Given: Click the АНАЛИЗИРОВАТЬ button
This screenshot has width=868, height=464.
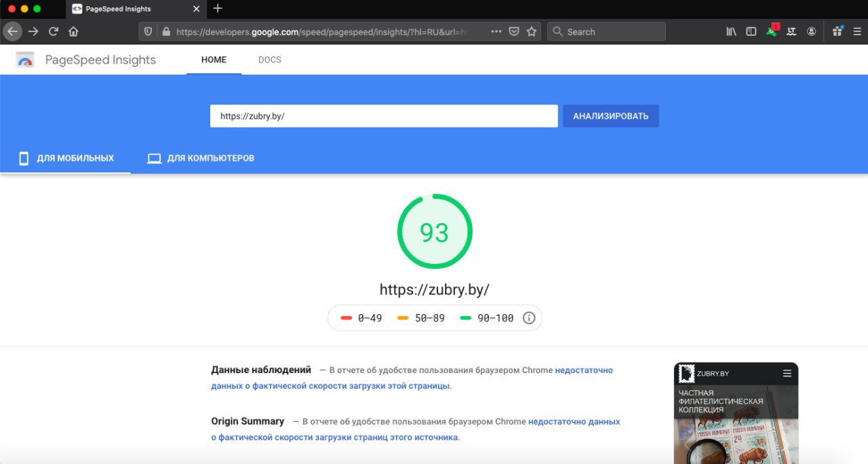Looking at the screenshot, I should [x=610, y=116].
